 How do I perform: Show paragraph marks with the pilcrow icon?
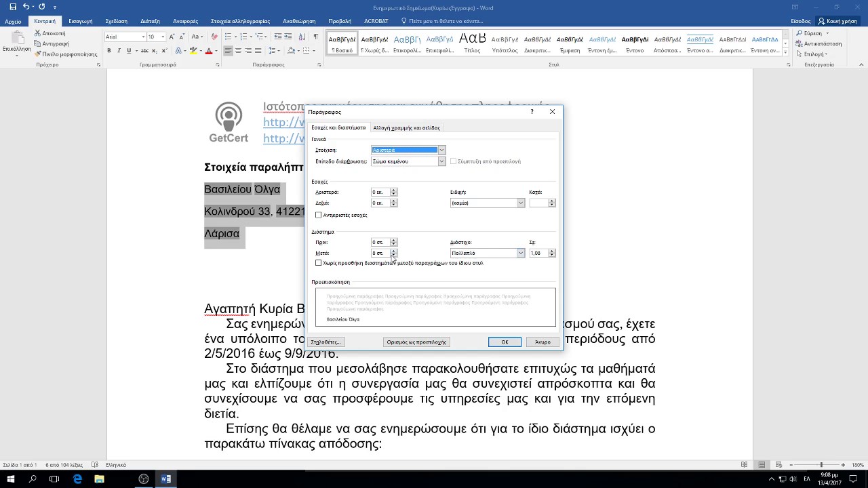(315, 37)
